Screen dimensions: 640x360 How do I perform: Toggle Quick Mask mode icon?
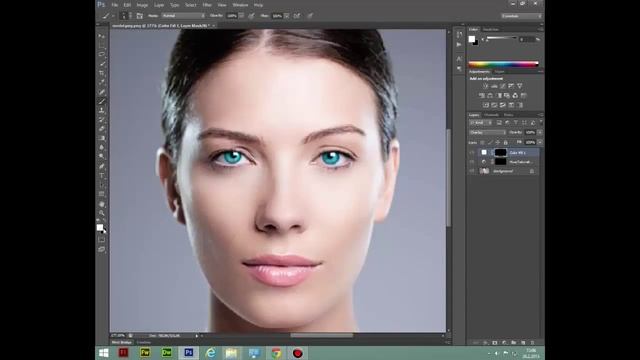click(102, 240)
